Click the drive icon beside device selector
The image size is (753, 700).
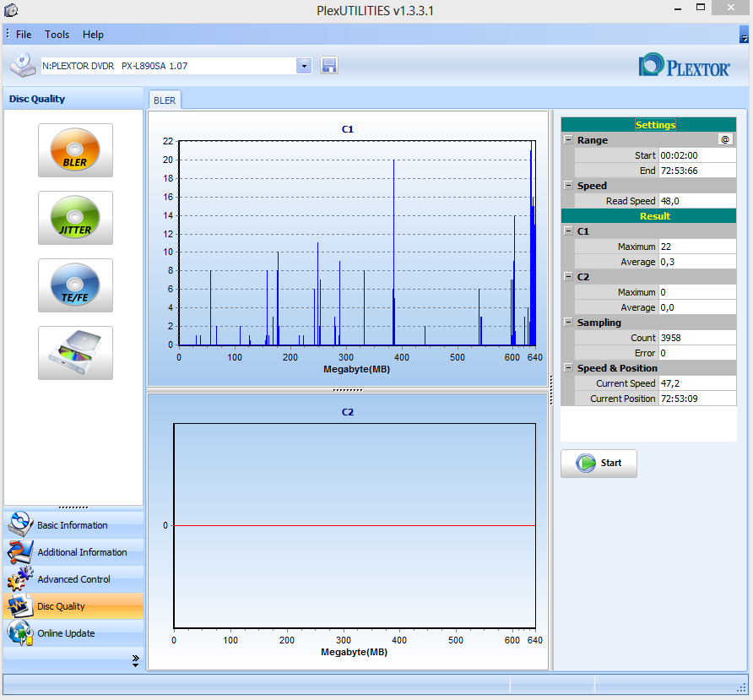23,65
